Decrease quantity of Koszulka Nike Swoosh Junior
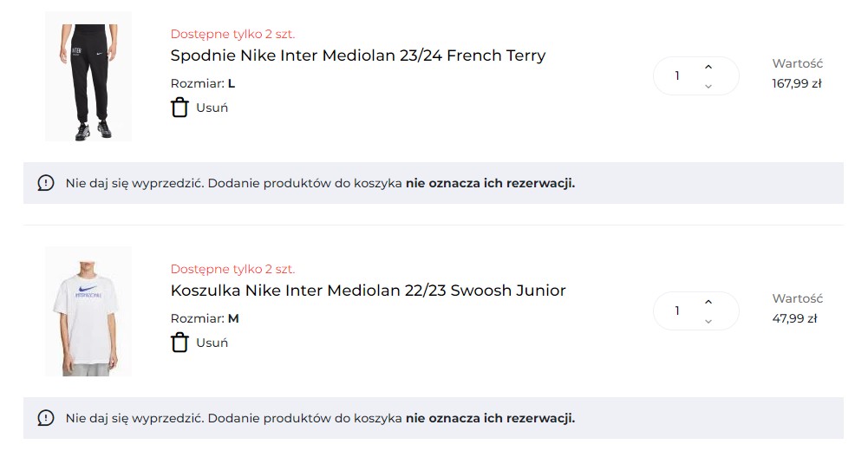Screen dimensions: 868x451 pyautogui.click(x=708, y=321)
